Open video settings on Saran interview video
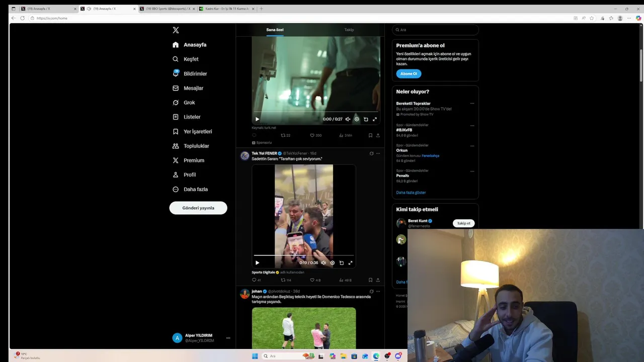 click(x=333, y=262)
